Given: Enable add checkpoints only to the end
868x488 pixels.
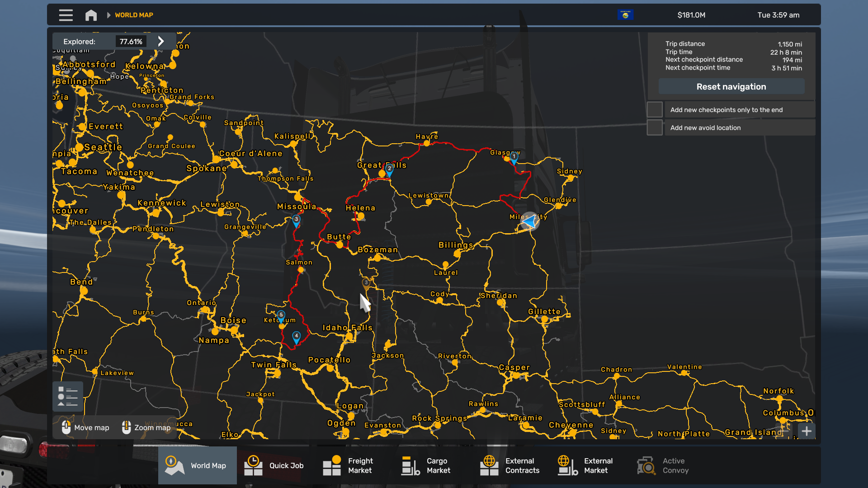Looking at the screenshot, I should click(655, 110).
